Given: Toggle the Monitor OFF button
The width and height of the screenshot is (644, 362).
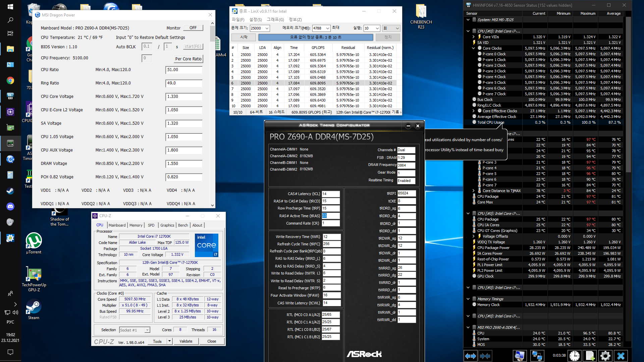Looking at the screenshot, I should tap(193, 28).
